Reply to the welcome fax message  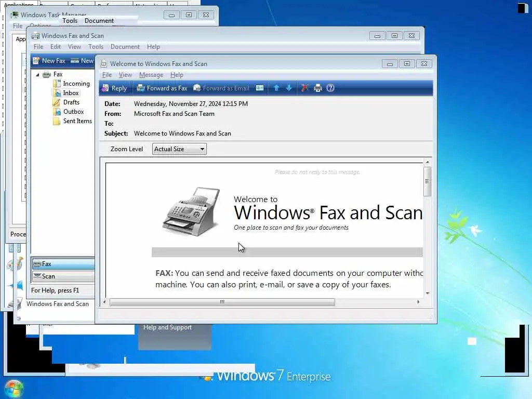coord(114,88)
